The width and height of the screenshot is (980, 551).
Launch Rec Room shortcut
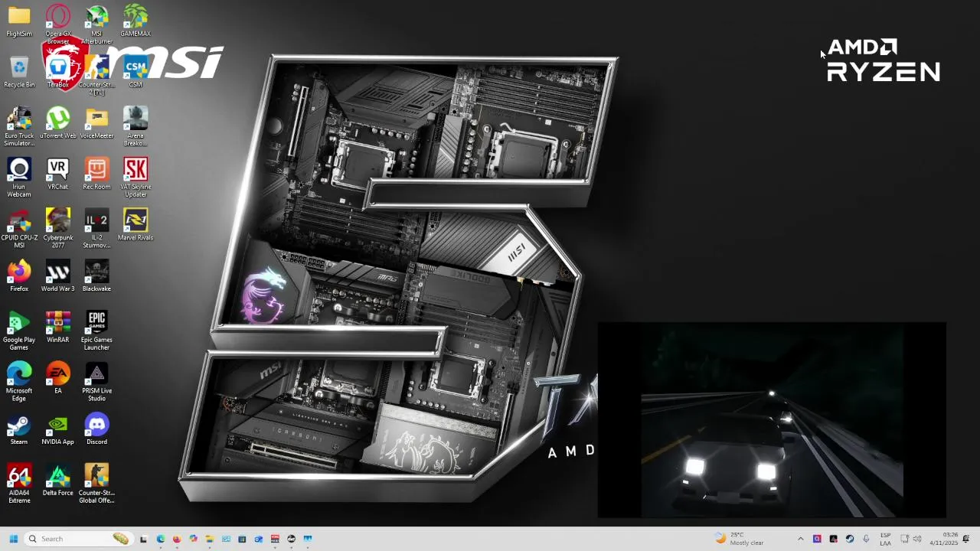pyautogui.click(x=96, y=174)
